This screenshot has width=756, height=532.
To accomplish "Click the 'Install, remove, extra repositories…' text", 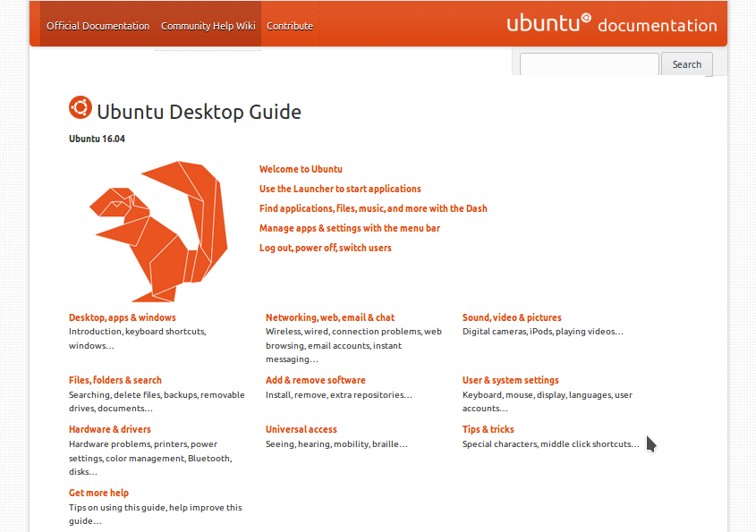I will pos(339,395).
